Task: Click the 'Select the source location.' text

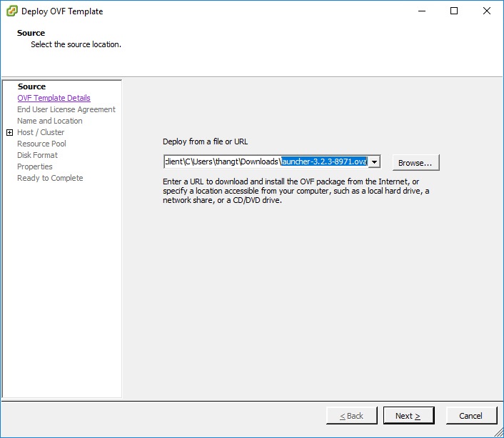Action: tap(76, 44)
